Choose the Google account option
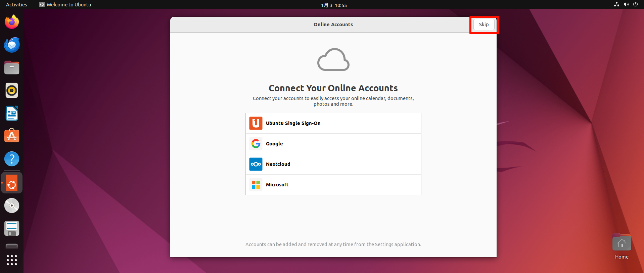 333,144
